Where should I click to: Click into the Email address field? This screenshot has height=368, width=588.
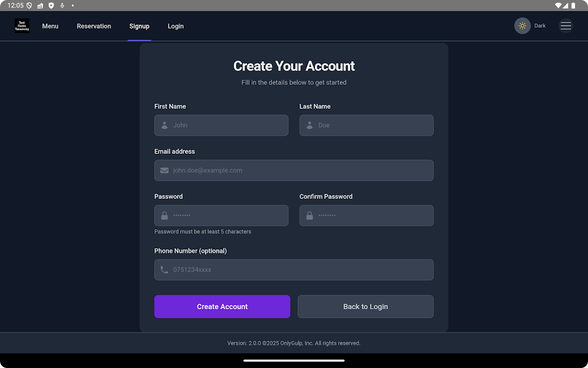[x=301, y=170]
